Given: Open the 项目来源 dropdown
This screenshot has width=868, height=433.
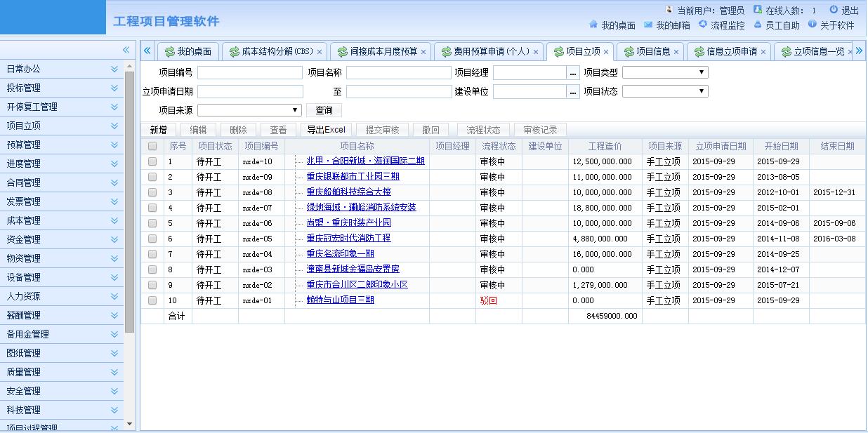Looking at the screenshot, I should [x=249, y=110].
